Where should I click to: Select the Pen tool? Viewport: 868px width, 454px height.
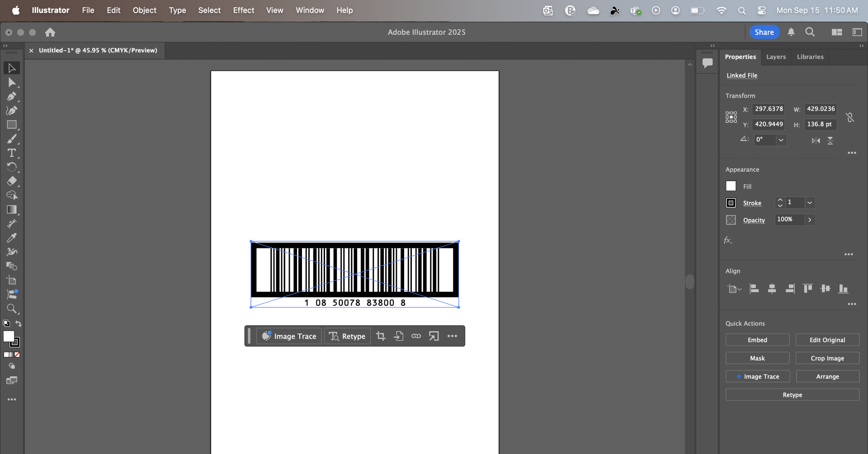coord(12,97)
